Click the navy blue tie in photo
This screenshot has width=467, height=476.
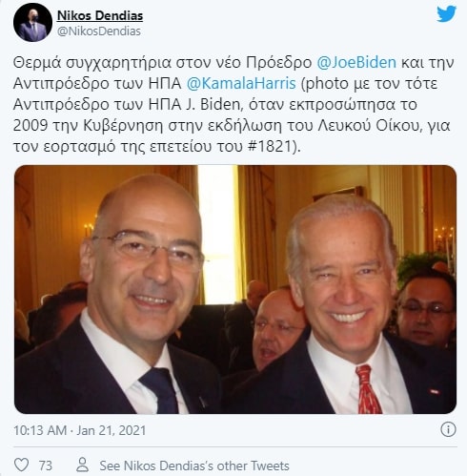tap(160, 390)
